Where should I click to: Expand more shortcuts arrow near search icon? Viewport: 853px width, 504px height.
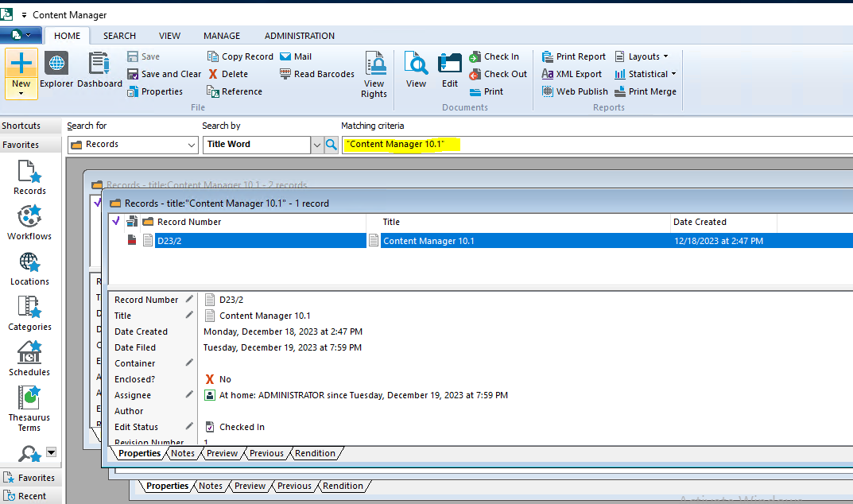pos(51,452)
